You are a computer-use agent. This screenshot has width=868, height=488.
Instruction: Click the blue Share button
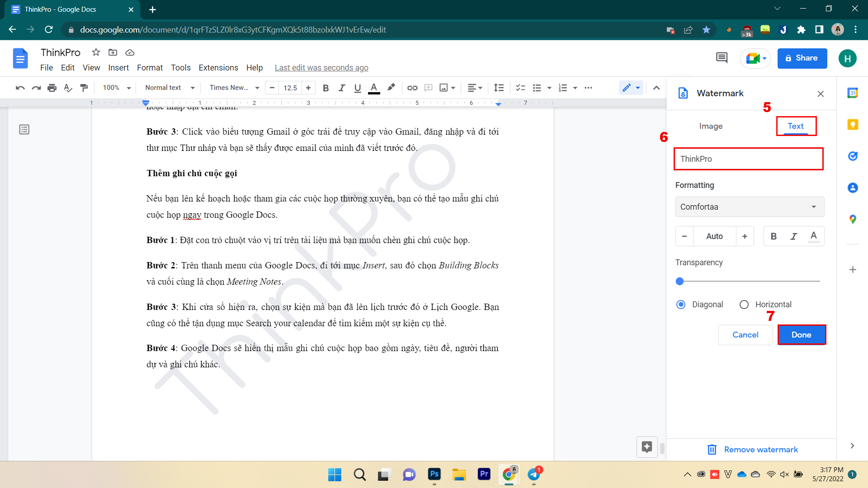802,58
